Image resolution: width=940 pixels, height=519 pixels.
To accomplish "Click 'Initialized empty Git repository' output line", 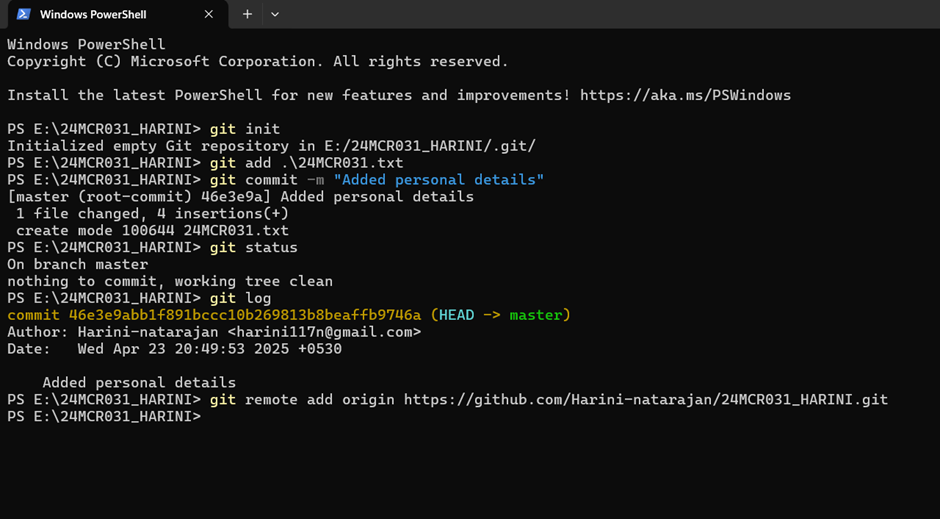I will point(272,146).
